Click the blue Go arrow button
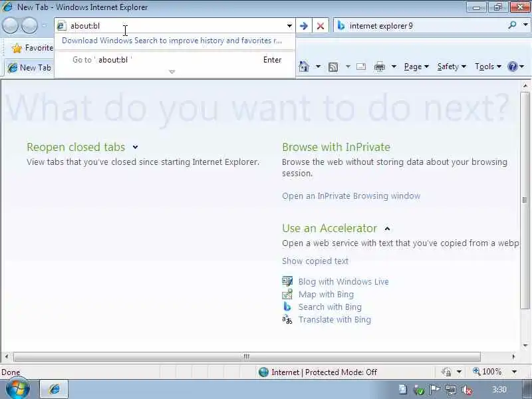Viewport: 532px width, 399px height. tap(304, 26)
